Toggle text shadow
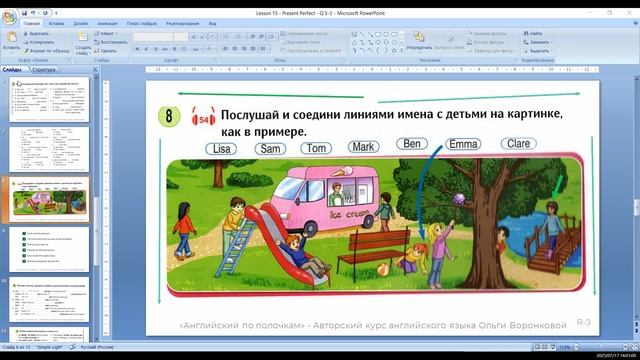The width and height of the screenshot is (640, 360). [174, 49]
